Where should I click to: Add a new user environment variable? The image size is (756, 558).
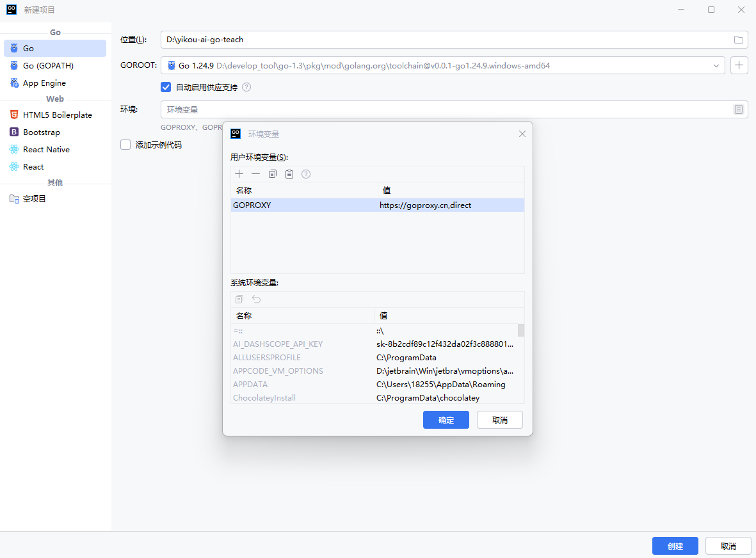click(239, 174)
